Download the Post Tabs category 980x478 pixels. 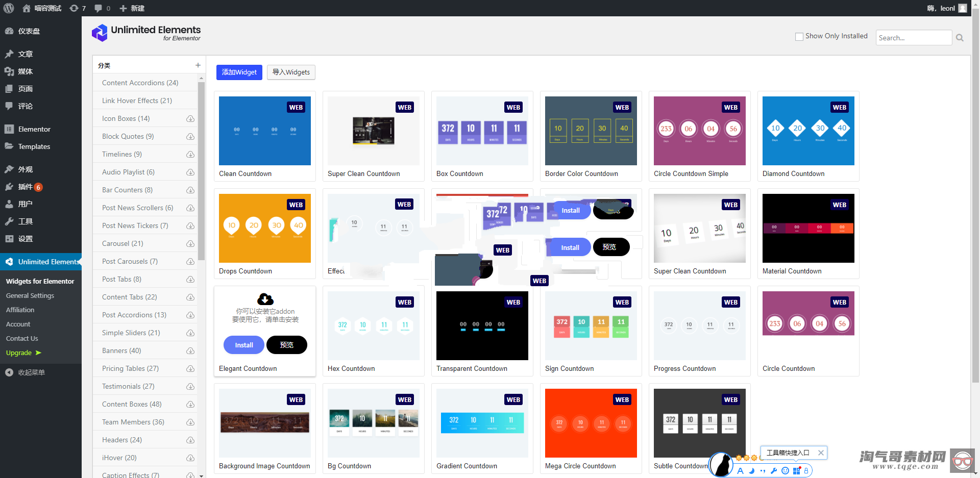tap(190, 279)
